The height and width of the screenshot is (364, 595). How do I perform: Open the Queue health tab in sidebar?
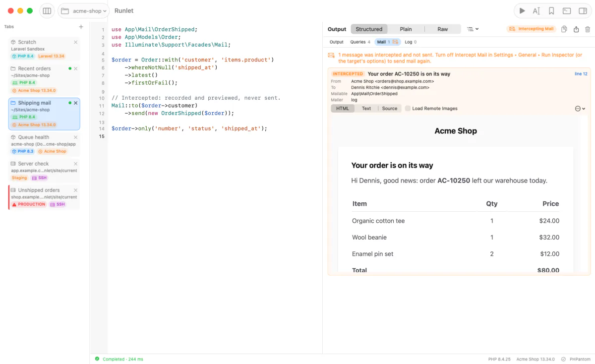[44, 144]
